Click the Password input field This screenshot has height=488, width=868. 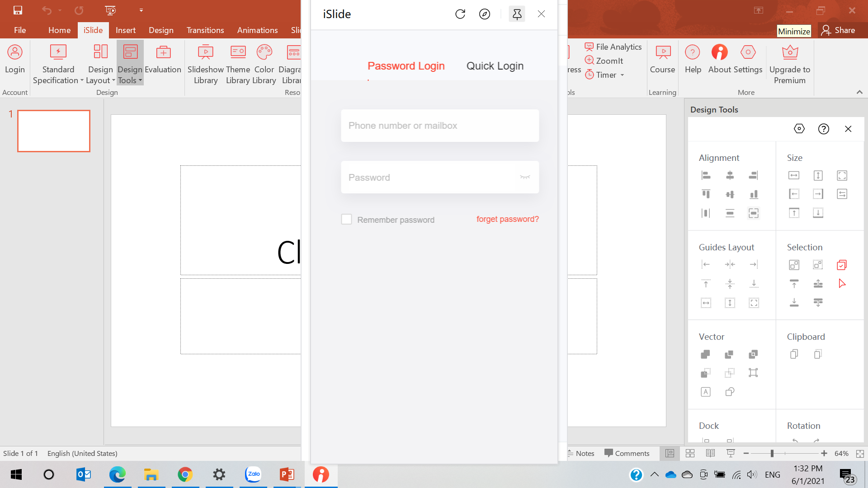(x=440, y=177)
